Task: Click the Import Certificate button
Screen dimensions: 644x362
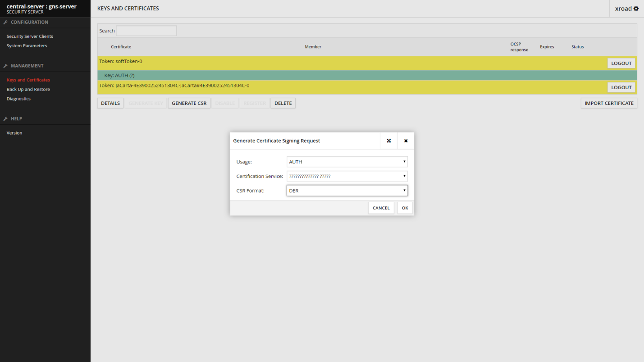Action: tap(608, 103)
